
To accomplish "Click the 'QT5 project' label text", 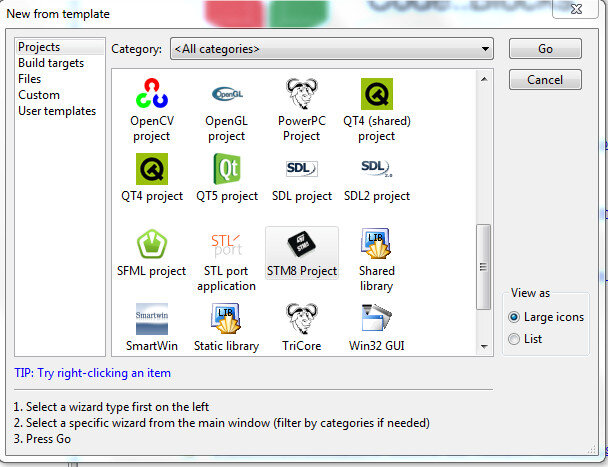I will coord(227,196).
